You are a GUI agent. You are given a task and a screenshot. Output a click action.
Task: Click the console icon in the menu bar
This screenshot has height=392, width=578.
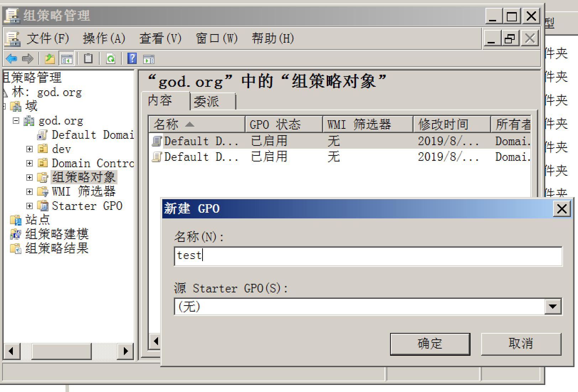click(13, 38)
